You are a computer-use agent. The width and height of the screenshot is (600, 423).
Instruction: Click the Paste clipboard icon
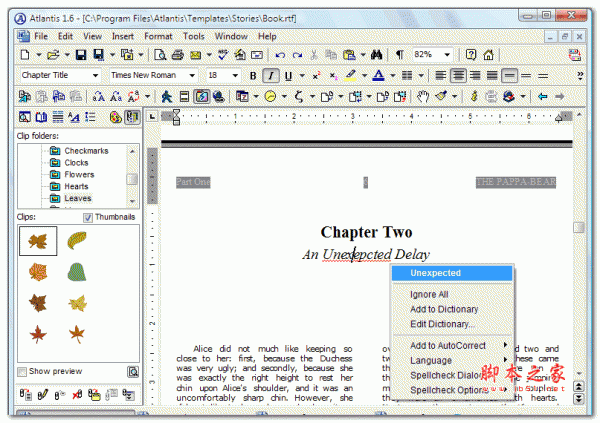[349, 55]
